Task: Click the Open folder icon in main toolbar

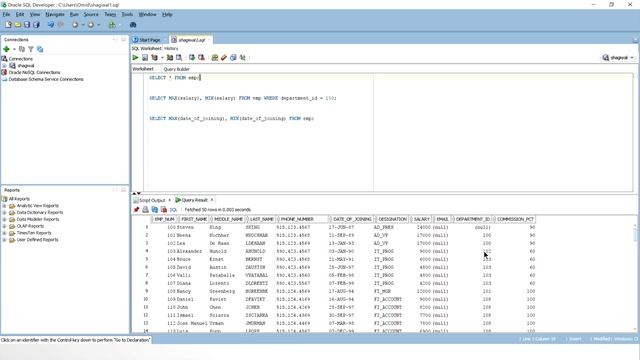Action: click(18, 25)
